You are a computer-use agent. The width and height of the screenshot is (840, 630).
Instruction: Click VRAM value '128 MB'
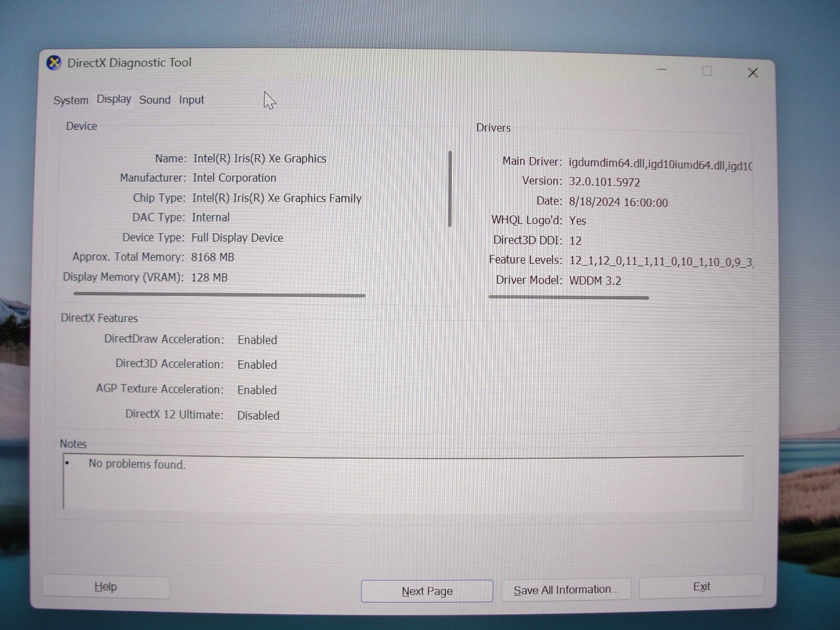209,278
